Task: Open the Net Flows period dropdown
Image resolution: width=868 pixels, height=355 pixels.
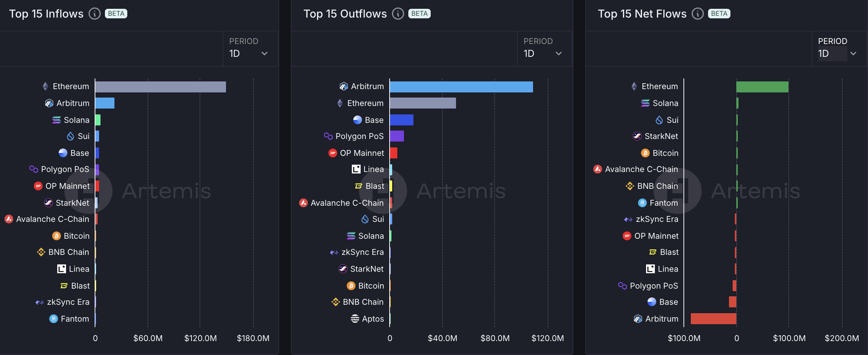Action: tap(837, 54)
